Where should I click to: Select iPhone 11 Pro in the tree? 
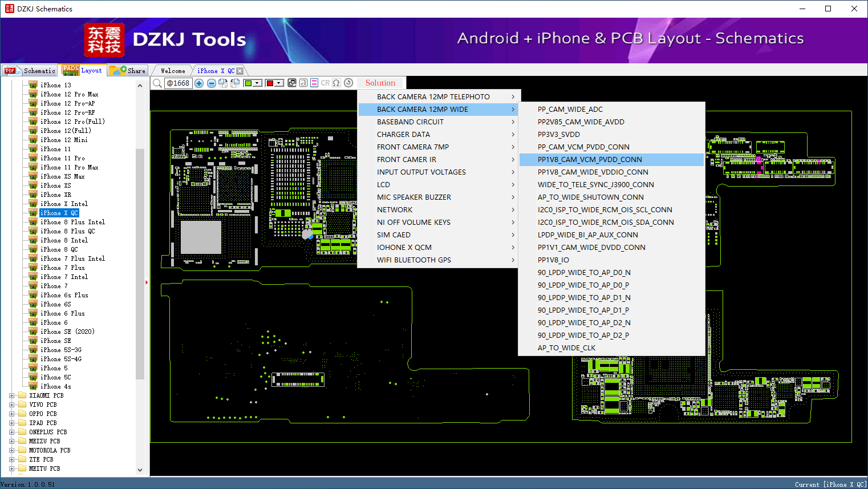click(x=62, y=158)
